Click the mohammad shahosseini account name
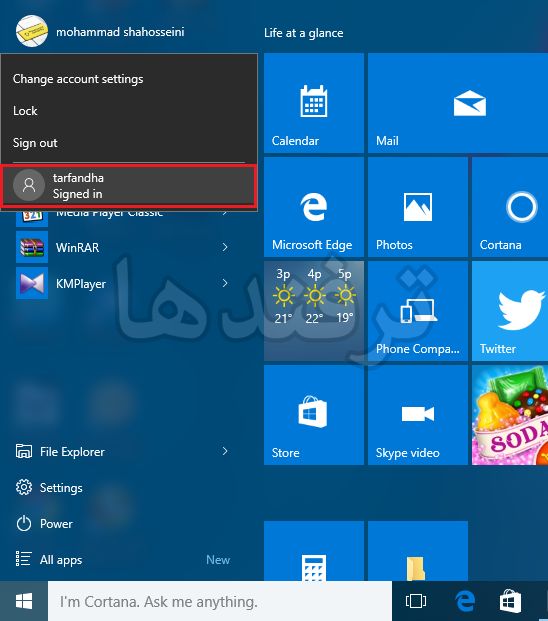 point(120,32)
